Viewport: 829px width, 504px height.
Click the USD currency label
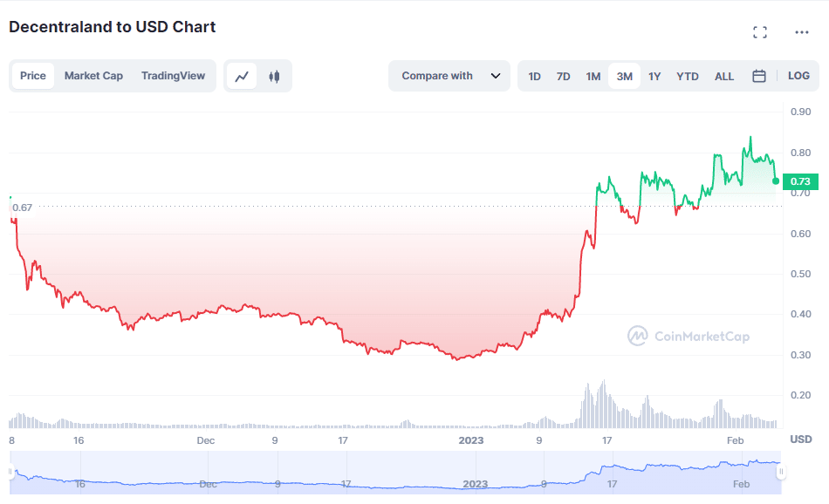(x=800, y=439)
